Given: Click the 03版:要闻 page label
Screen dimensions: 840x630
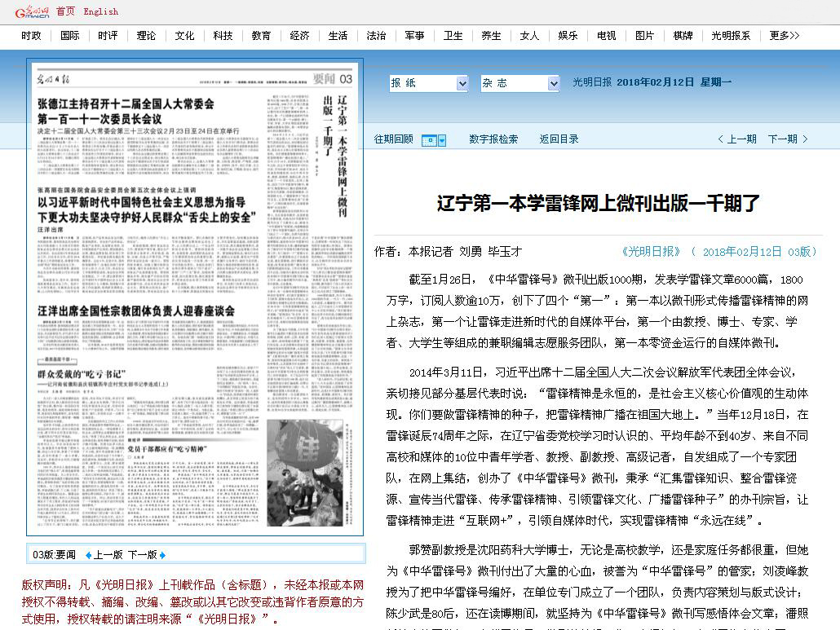Looking at the screenshot, I should coord(54,555).
